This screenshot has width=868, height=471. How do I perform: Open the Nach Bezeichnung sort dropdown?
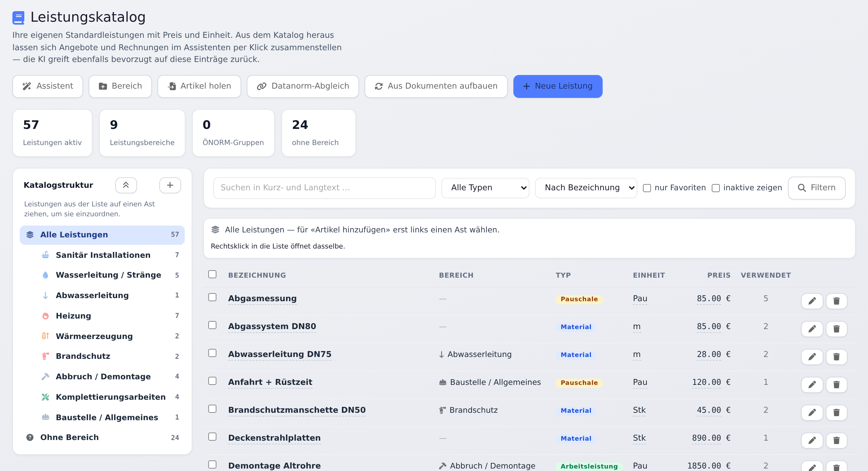(586, 188)
